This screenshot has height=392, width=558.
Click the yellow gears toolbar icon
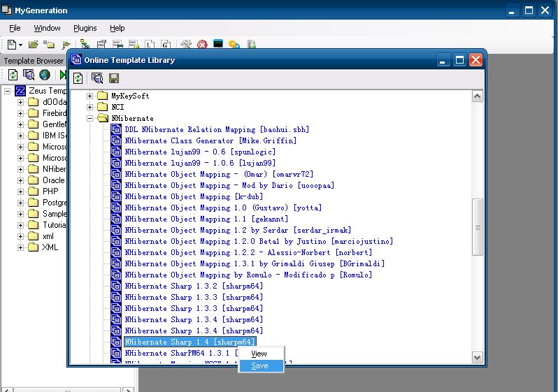pos(234,45)
